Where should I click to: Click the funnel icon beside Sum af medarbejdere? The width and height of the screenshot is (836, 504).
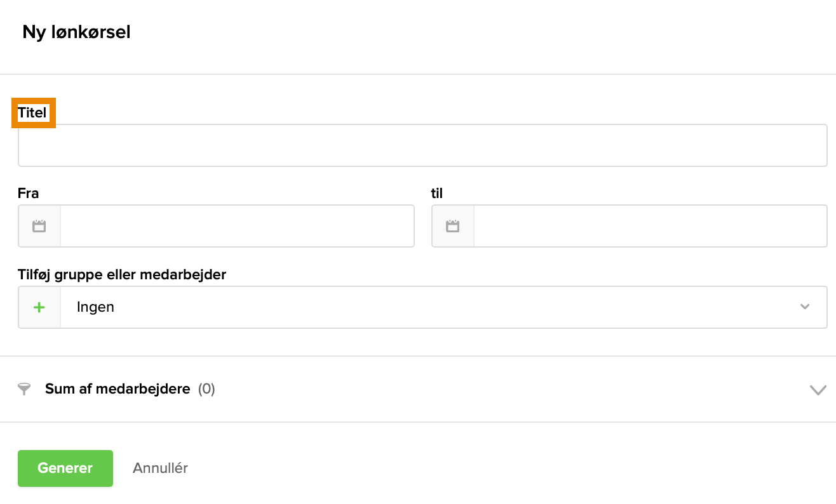point(24,389)
